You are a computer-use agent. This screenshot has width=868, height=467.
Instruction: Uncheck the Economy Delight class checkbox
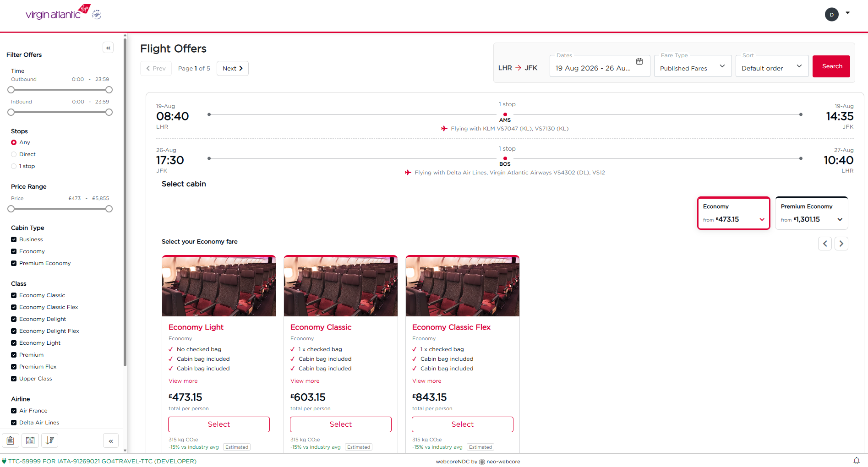click(x=14, y=319)
